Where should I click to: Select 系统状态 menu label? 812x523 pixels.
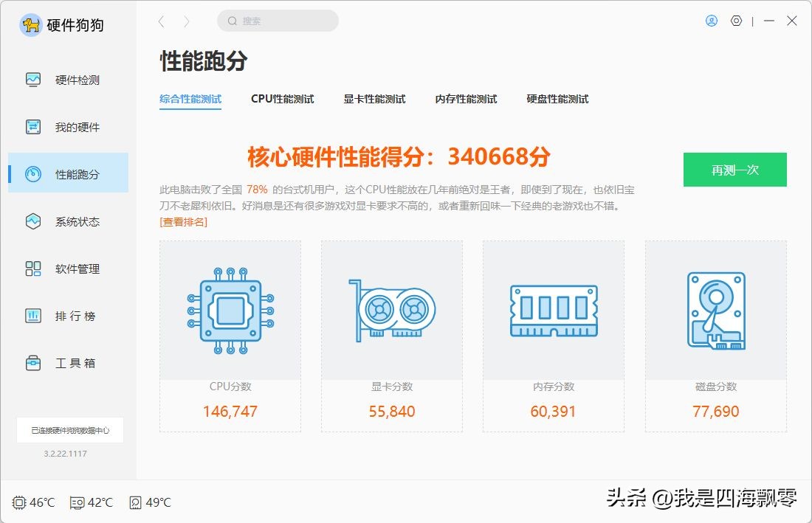[x=78, y=222]
